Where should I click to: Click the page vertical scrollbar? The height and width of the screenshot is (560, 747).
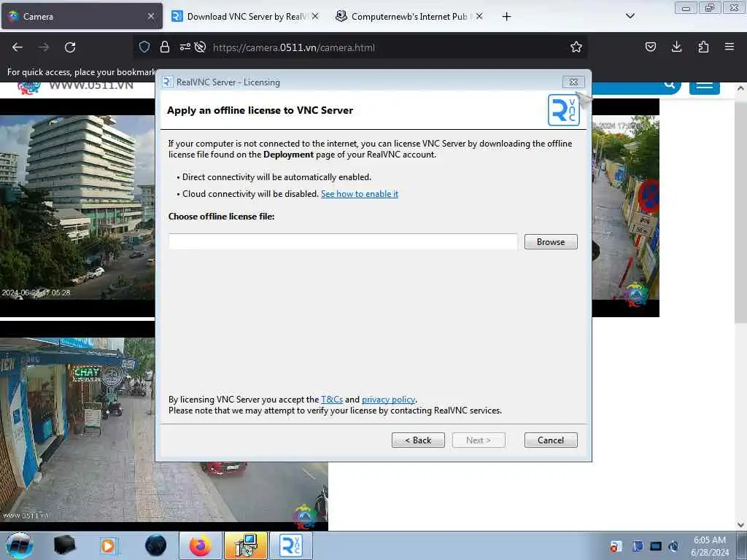[740, 212]
